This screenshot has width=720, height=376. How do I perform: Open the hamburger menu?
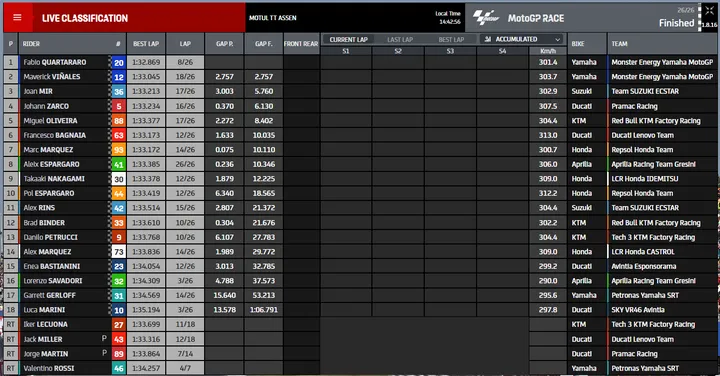[17, 18]
